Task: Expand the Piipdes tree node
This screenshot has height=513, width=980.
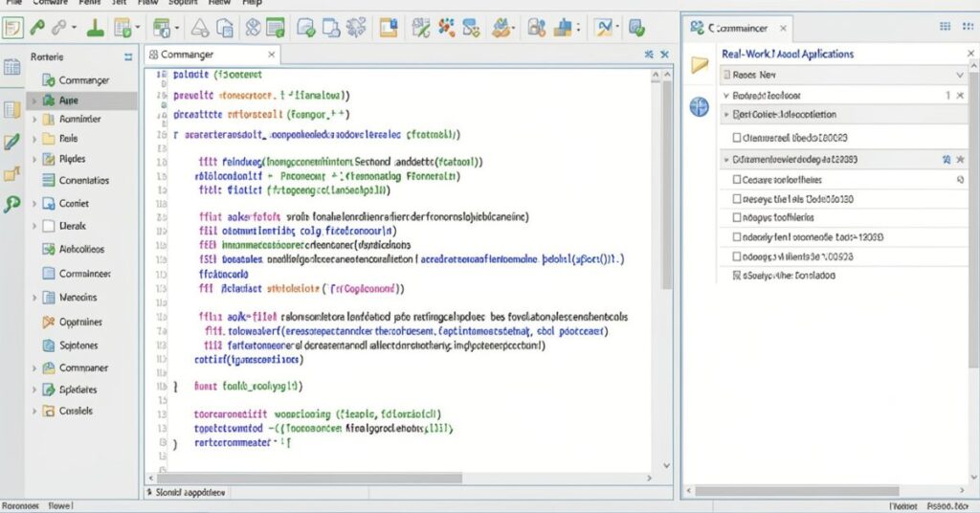Action: 34,159
